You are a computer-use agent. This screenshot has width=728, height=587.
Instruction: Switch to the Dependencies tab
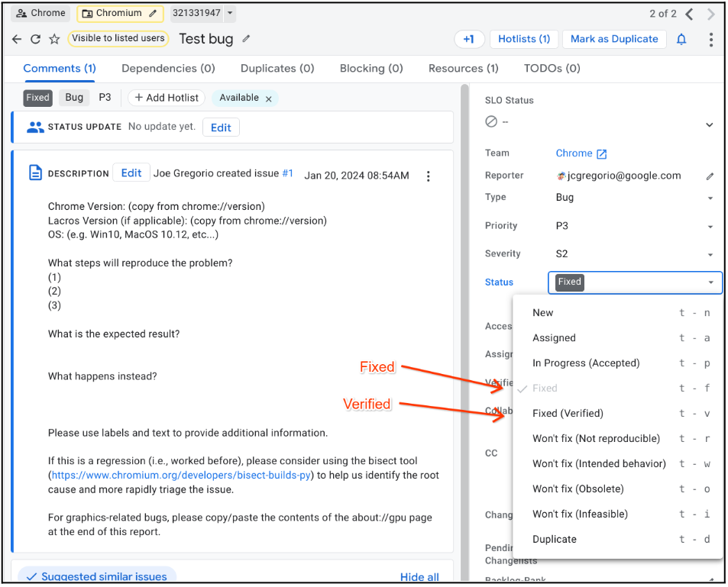168,68
